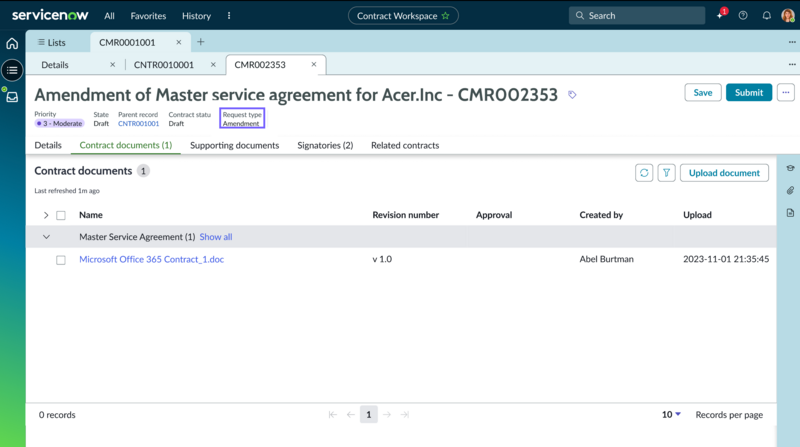Go to previous page of records
Screen dimensions: 800x447
coord(351,414)
